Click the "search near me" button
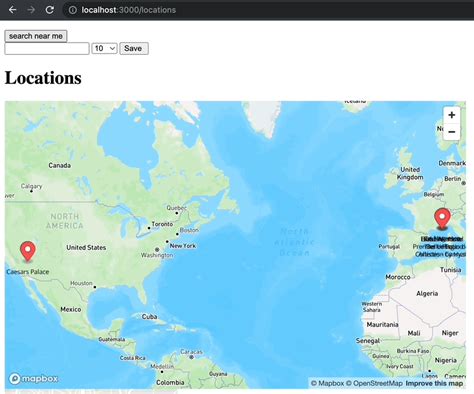 pyautogui.click(x=36, y=36)
